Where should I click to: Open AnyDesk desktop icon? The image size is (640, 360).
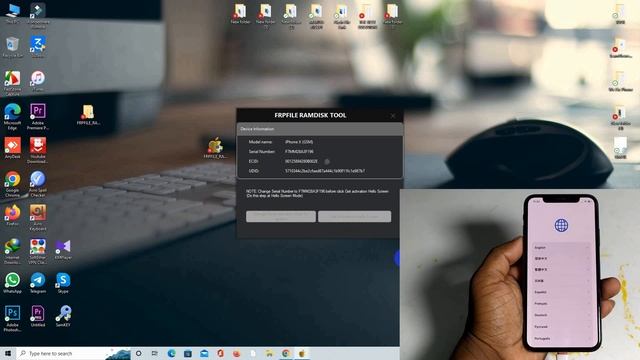click(x=13, y=148)
